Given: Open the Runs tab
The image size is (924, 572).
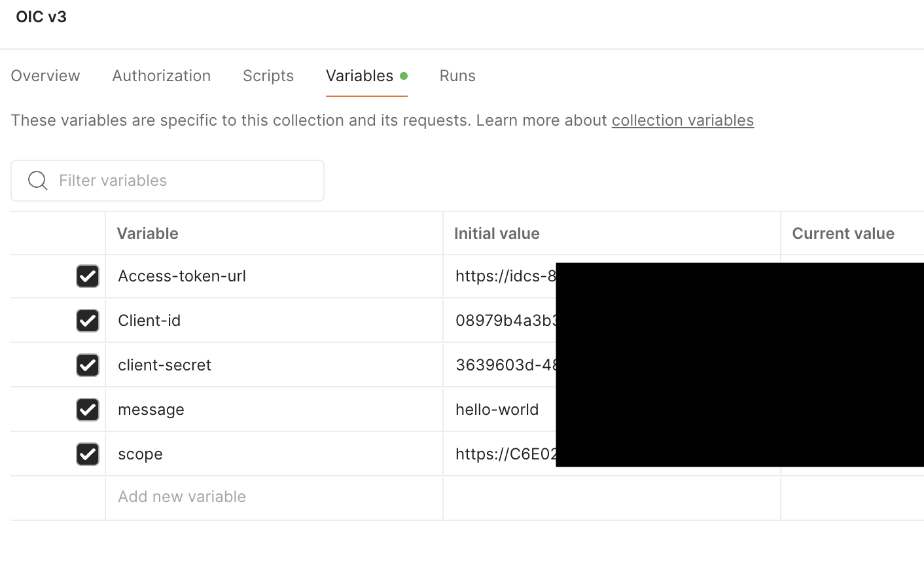Looking at the screenshot, I should point(457,76).
